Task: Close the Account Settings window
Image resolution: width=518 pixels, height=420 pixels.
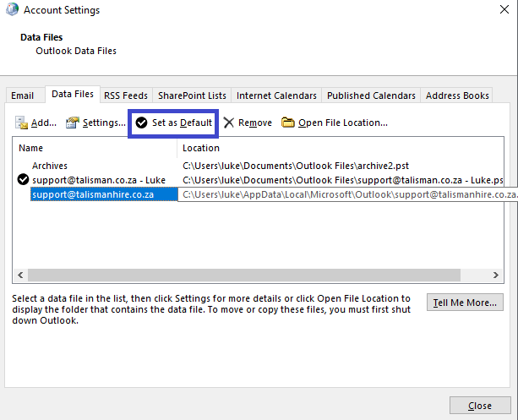Action: tap(504, 9)
